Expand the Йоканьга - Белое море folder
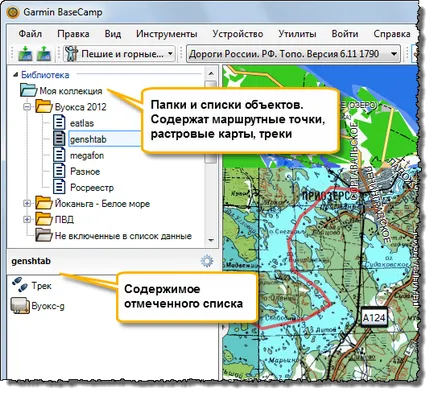Viewport: 434px width, 397px height. (27, 204)
